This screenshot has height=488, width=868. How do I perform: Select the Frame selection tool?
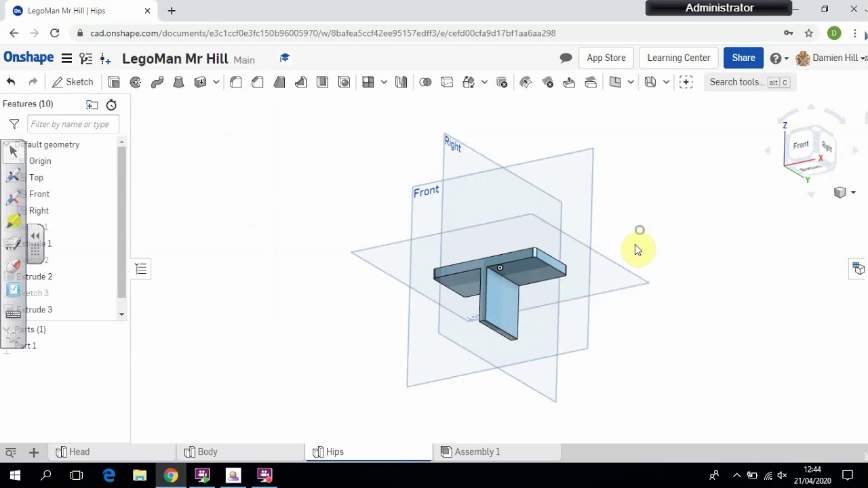coord(686,82)
